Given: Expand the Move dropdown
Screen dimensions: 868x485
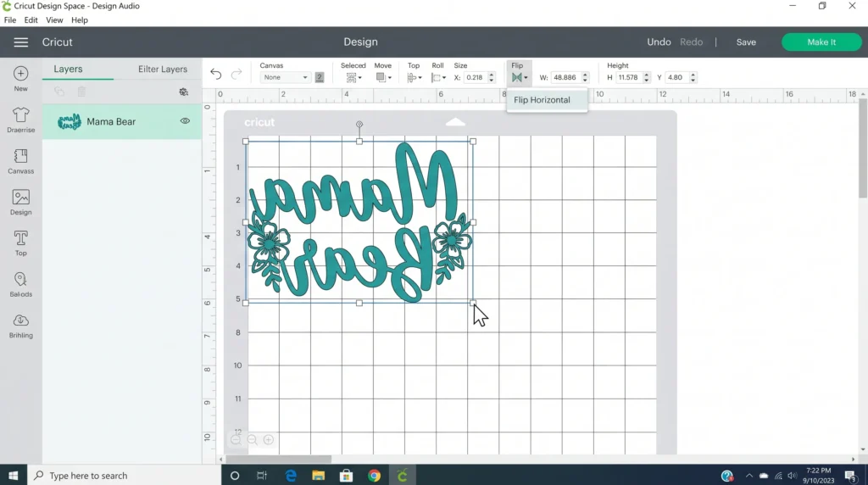Looking at the screenshot, I should point(384,77).
